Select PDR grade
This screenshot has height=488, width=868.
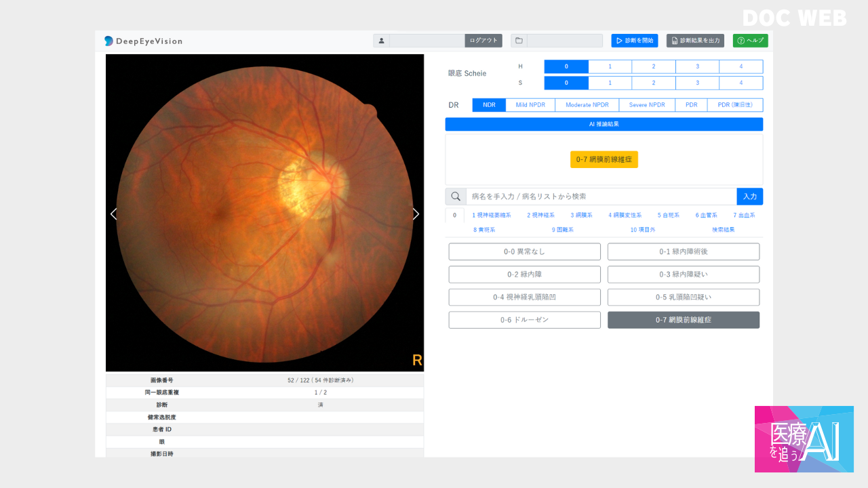[x=691, y=105]
